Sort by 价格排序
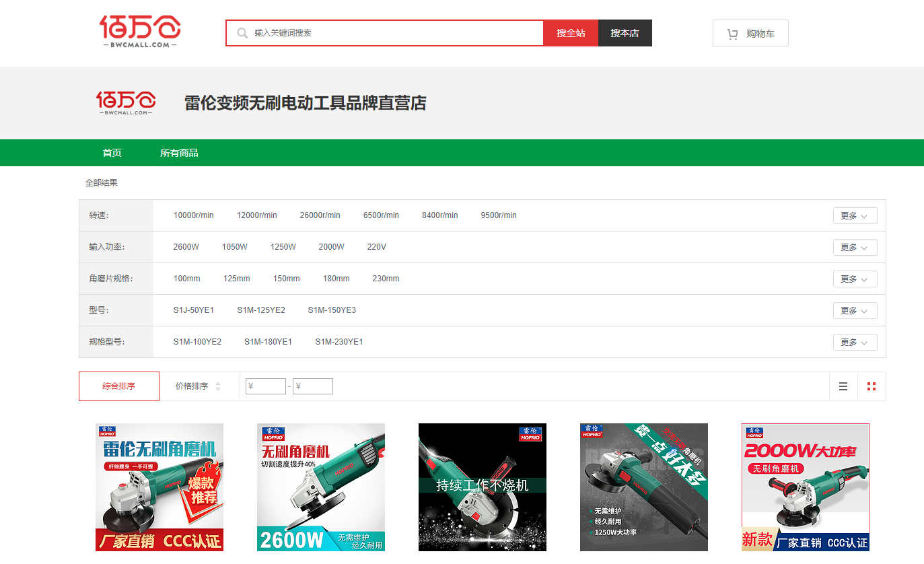Viewport: 924px width, 564px height. coord(192,386)
